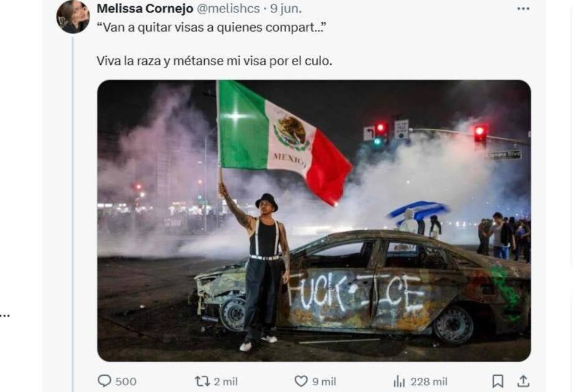Bookmark this tweet
This screenshot has width=573, height=392.
[x=497, y=381]
